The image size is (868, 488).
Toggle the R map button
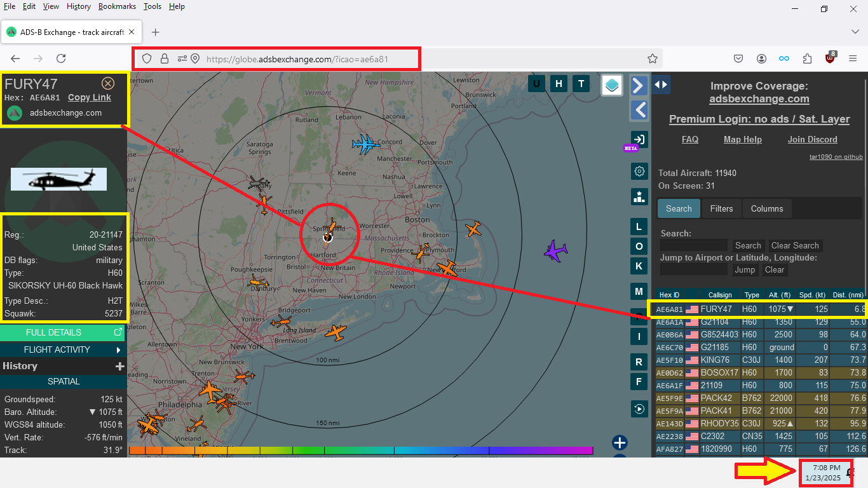pyautogui.click(x=639, y=362)
